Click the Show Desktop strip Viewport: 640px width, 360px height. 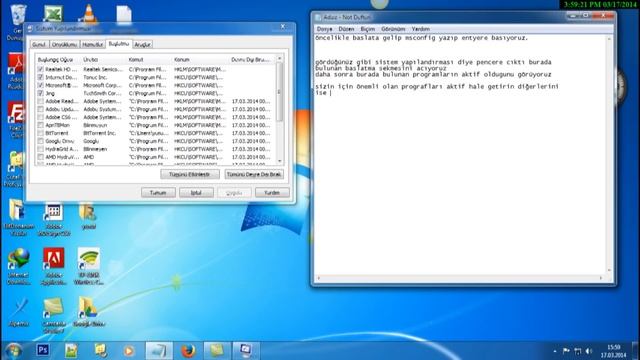pos(636,351)
